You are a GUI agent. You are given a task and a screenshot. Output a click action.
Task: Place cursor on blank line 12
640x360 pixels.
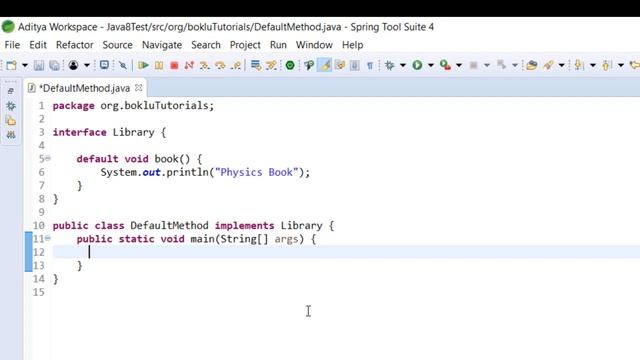click(x=346, y=252)
